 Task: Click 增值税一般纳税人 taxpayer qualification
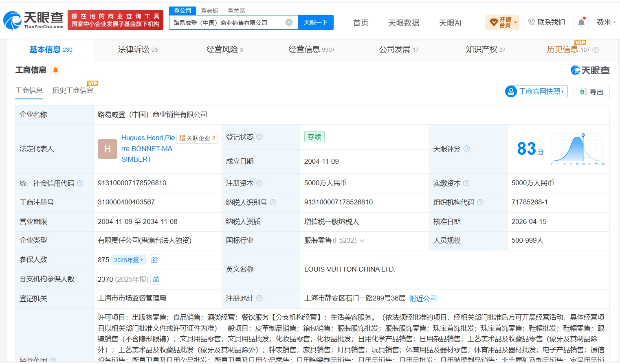tap(332, 221)
